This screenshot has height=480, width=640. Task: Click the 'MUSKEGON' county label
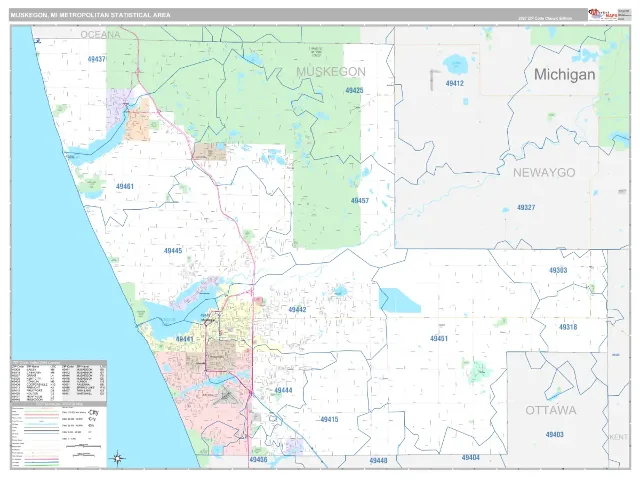pyautogui.click(x=331, y=72)
